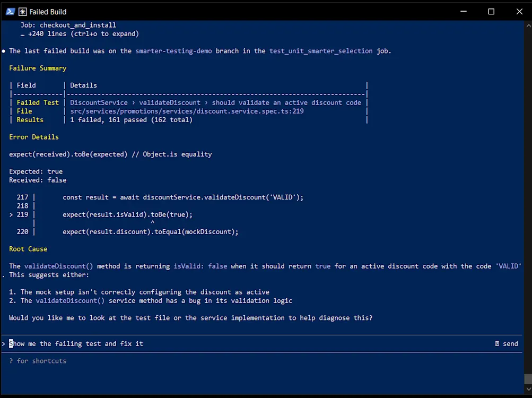Click the 'Field' column header
The image size is (532, 398).
coord(26,85)
